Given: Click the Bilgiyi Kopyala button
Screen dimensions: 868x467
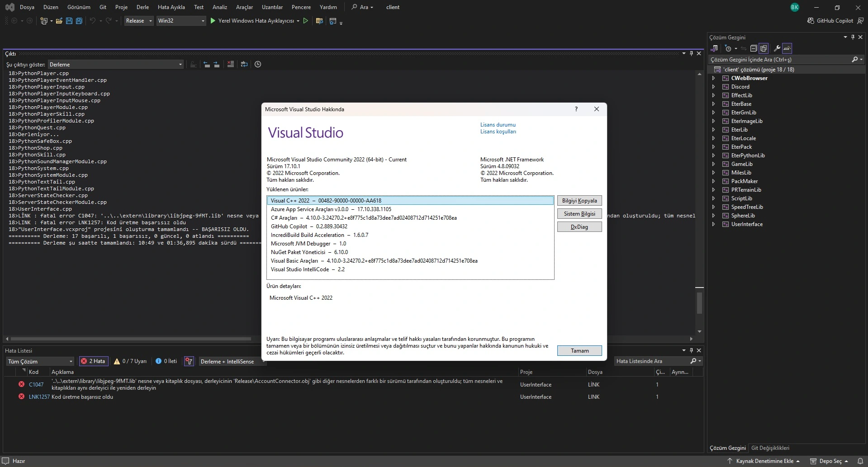Looking at the screenshot, I should click(579, 201).
